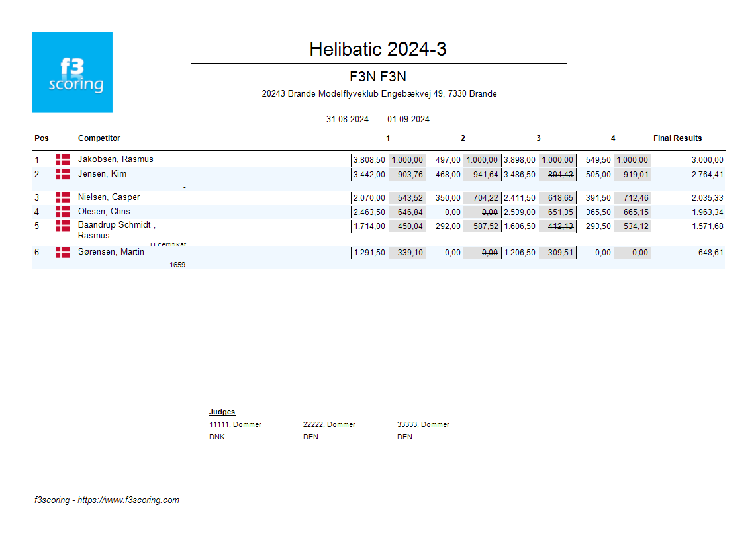Image resolution: width=756 pixels, height=538 pixels.
Task: Select competitor name Jensen, Kim
Action: click(102, 173)
